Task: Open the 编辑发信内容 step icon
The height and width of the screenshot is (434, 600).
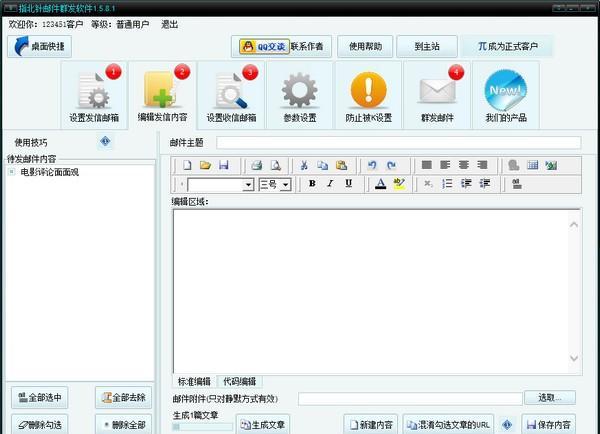Action: 163,95
